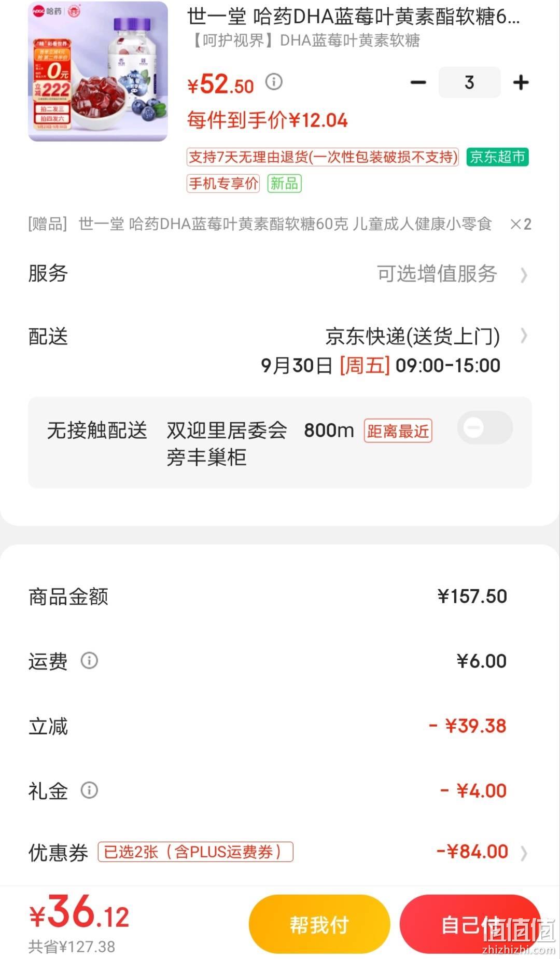Increase quantity with the plus button
The height and width of the screenshot is (959, 560).
[x=521, y=82]
